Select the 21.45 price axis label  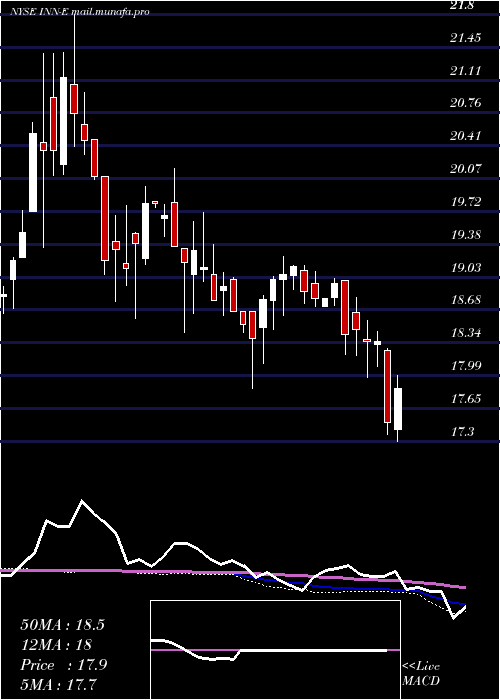click(466, 38)
